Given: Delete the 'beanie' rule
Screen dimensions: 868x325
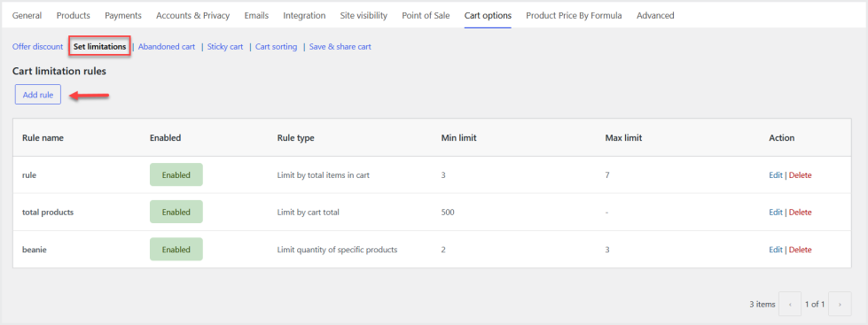Looking at the screenshot, I should tap(801, 250).
